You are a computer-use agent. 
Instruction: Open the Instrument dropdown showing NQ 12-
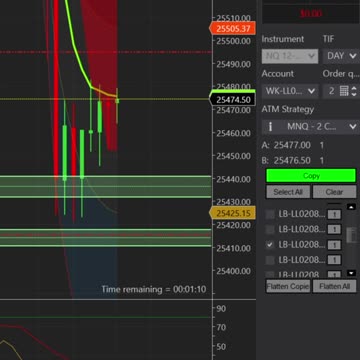pos(290,56)
